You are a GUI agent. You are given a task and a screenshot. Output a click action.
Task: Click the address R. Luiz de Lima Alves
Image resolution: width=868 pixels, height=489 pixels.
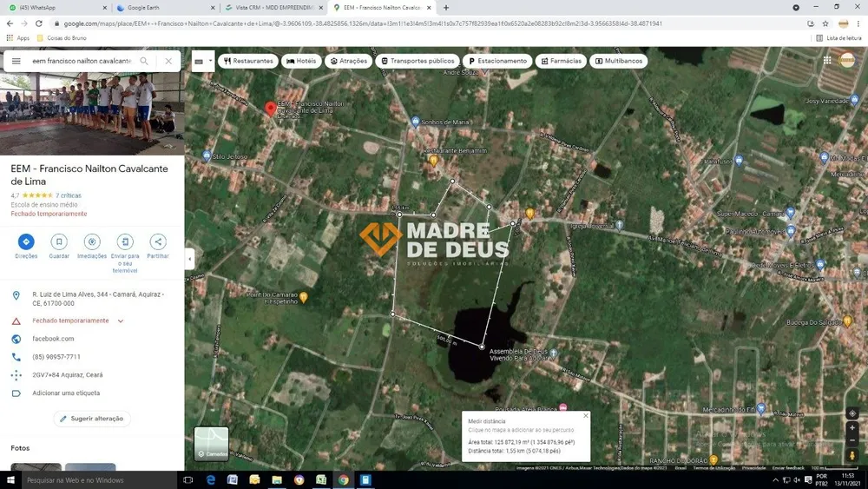[98, 299]
